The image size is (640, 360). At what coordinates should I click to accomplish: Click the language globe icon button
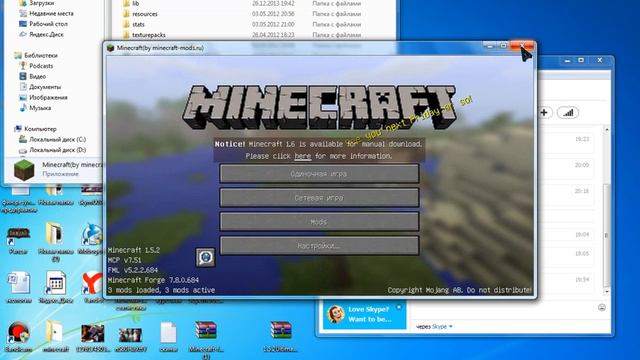[x=205, y=258]
